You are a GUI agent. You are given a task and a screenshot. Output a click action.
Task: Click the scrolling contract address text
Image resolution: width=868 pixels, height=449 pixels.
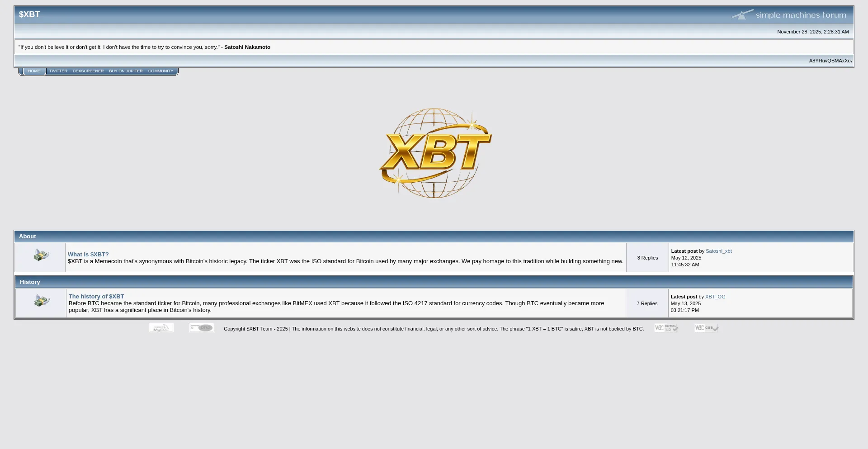[x=830, y=61]
